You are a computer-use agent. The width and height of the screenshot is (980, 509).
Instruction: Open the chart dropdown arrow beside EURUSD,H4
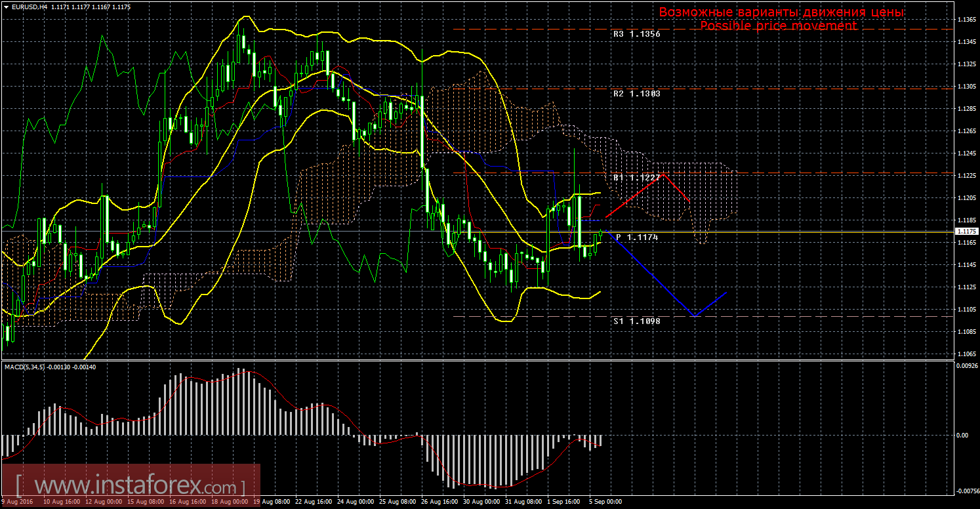point(6,7)
